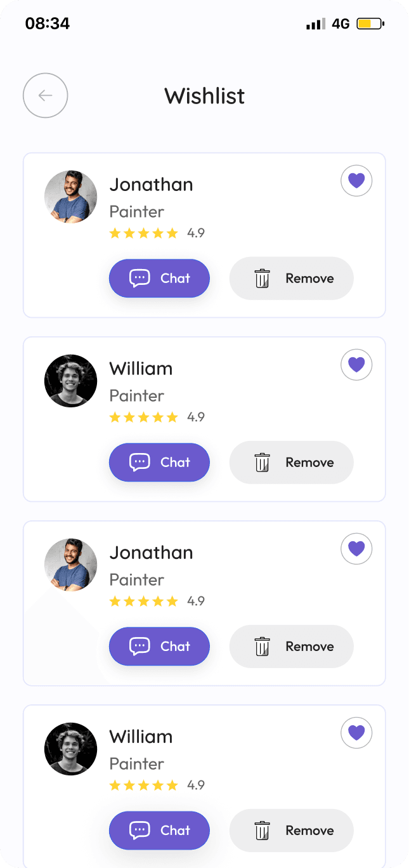Toggle the heart on the second Jonathan card
This screenshot has width=409, height=868.
[356, 548]
